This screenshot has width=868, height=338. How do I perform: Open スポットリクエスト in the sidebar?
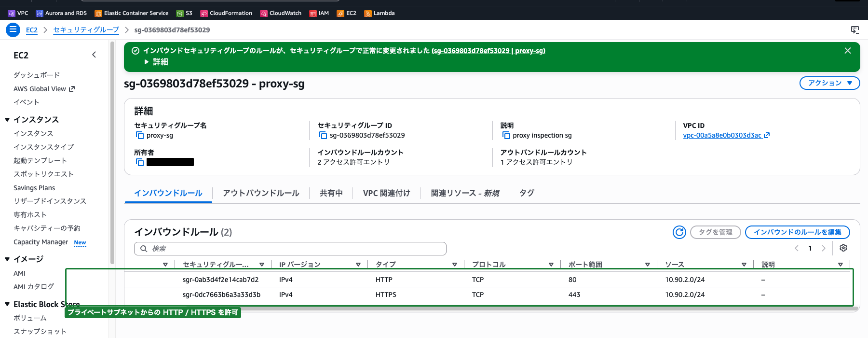[43, 174]
